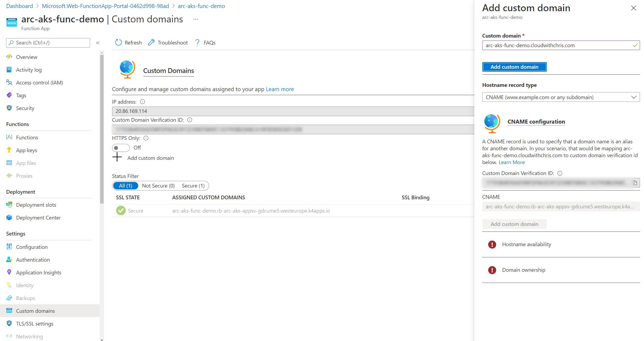Viewport: 644px width, 341px height.
Task: Click the Functions fx icon
Action: pyautogui.click(x=9, y=137)
